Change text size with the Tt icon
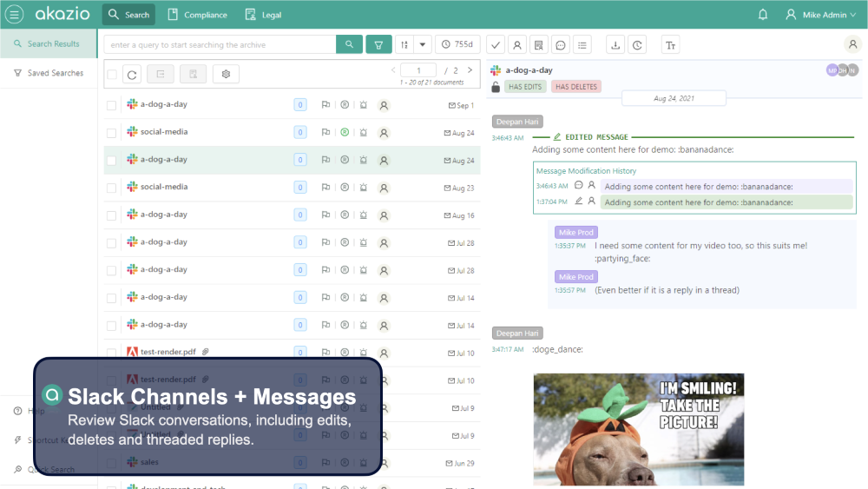Image resolution: width=868 pixels, height=489 pixels. (670, 45)
